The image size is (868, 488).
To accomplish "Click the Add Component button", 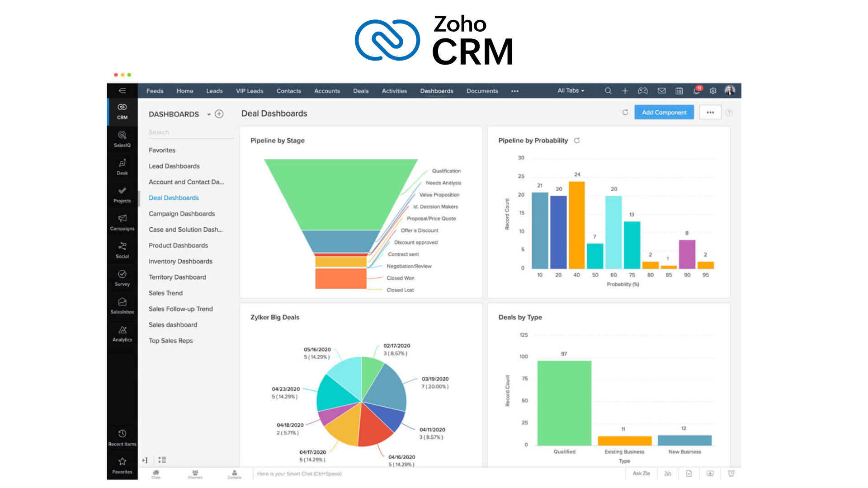I will (x=664, y=113).
